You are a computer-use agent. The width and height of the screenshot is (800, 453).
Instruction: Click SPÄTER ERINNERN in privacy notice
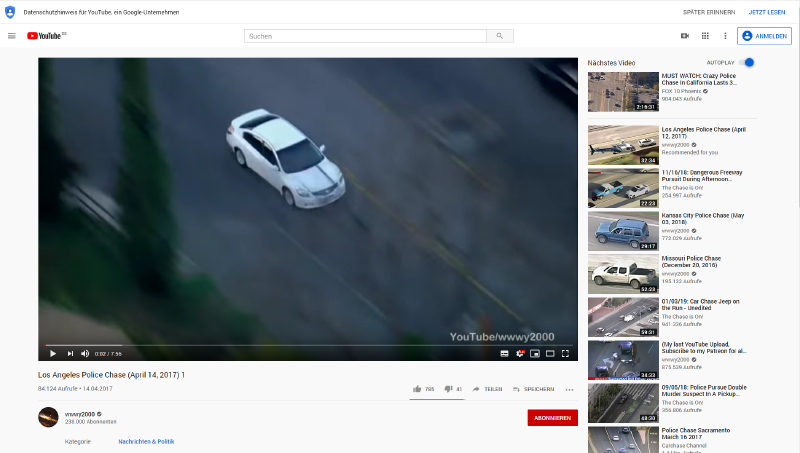coord(709,12)
